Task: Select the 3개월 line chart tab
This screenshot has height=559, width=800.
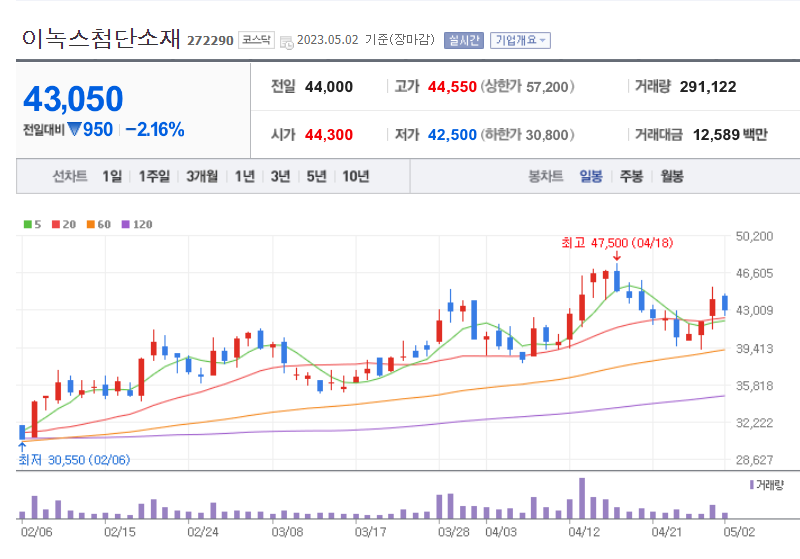Action: [x=202, y=176]
